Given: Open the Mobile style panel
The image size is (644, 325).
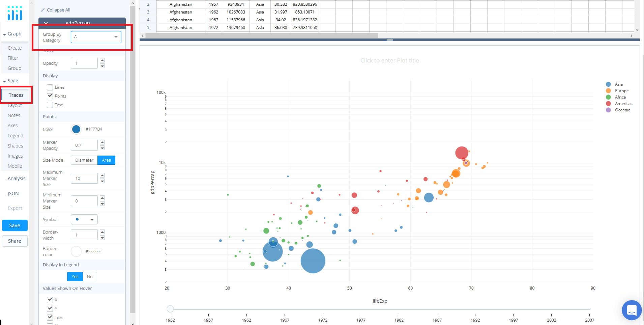Looking at the screenshot, I should pos(15,166).
